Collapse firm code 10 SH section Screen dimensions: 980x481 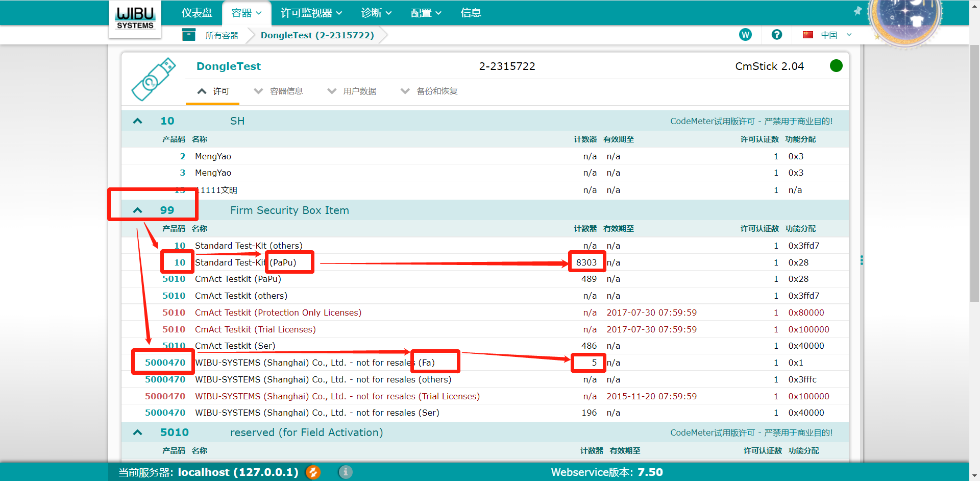138,121
